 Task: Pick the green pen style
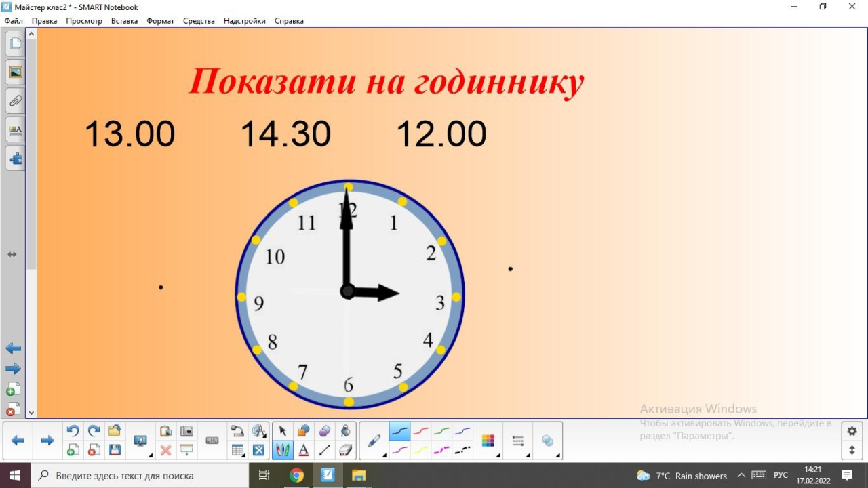(x=441, y=431)
